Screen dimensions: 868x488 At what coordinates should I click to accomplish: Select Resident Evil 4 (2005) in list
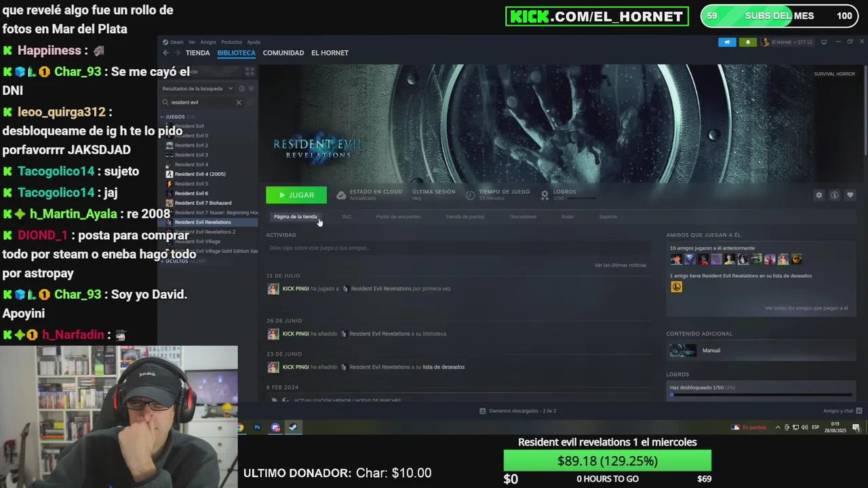tap(200, 174)
